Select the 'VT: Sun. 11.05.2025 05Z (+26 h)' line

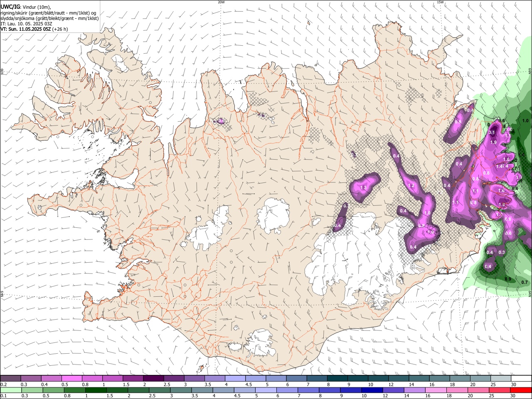click(x=34, y=29)
